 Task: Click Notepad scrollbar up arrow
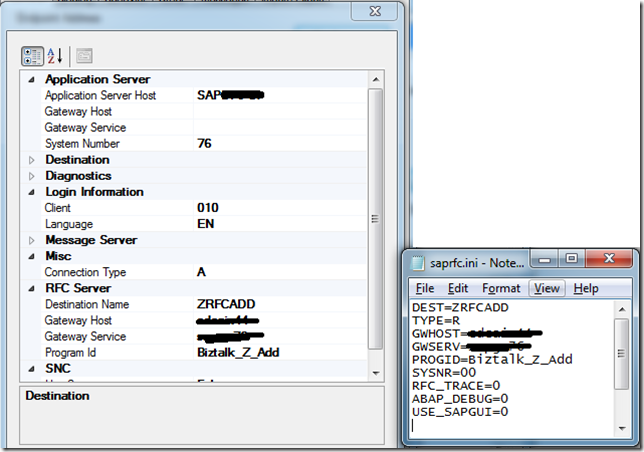[x=622, y=309]
